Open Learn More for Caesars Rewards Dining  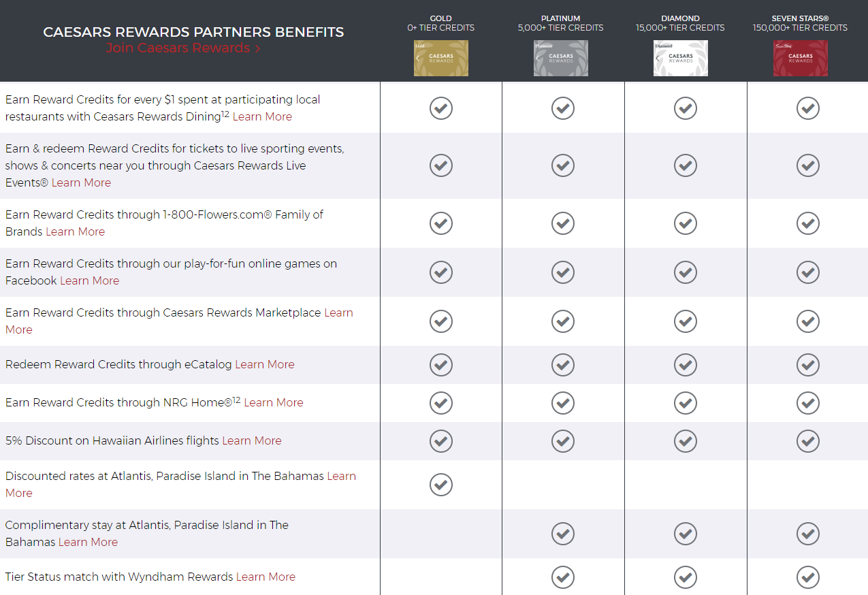click(x=262, y=116)
